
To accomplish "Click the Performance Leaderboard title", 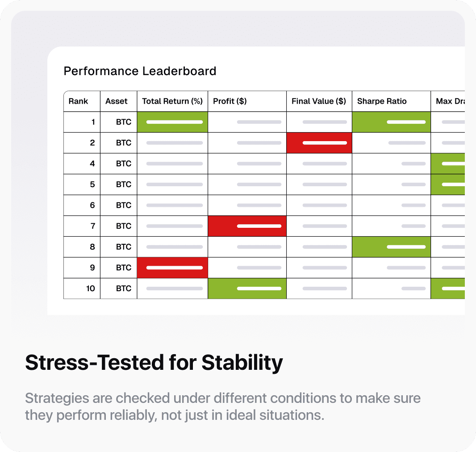I will tap(140, 71).
